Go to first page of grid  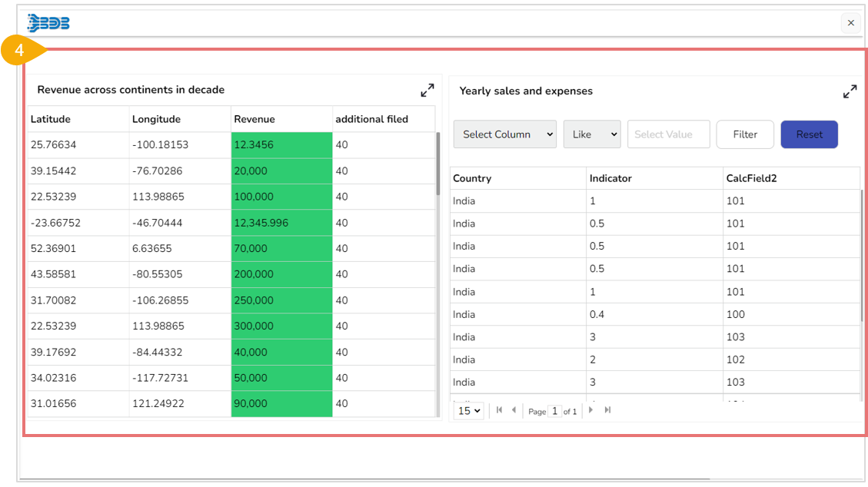pyautogui.click(x=500, y=410)
